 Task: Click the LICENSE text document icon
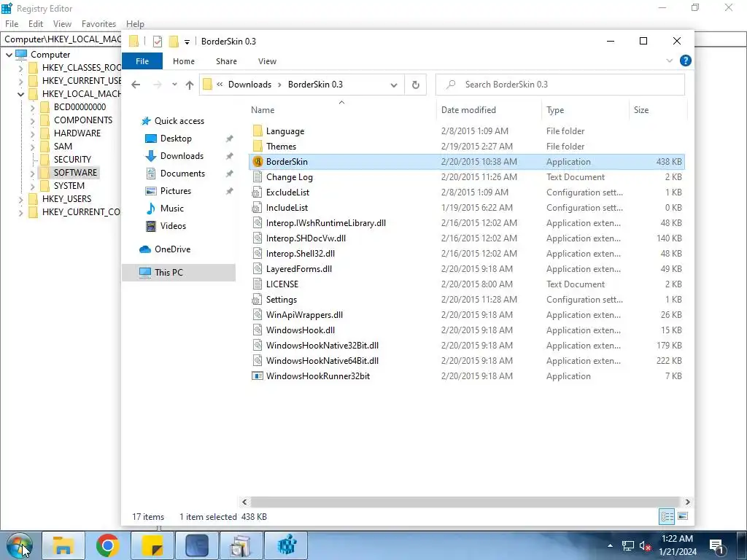point(258,284)
